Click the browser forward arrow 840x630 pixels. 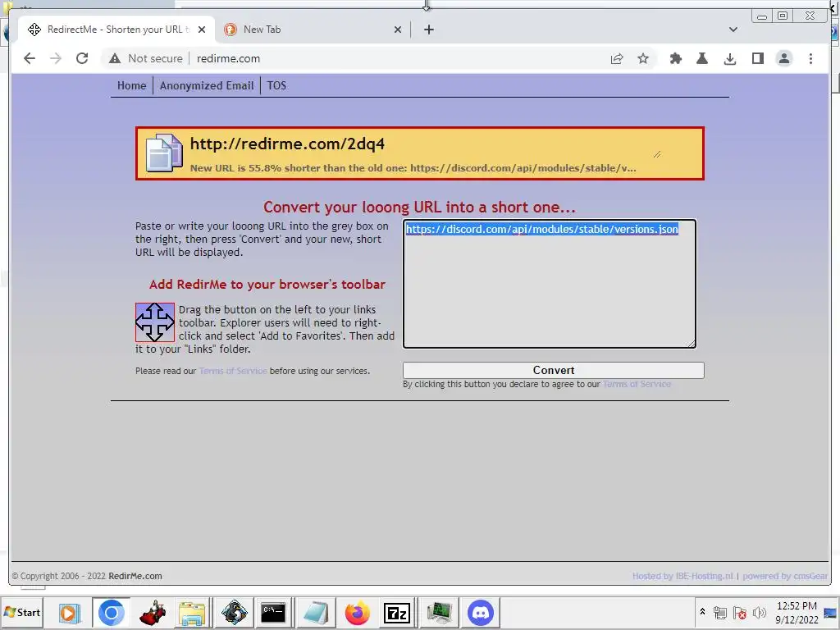(56, 58)
